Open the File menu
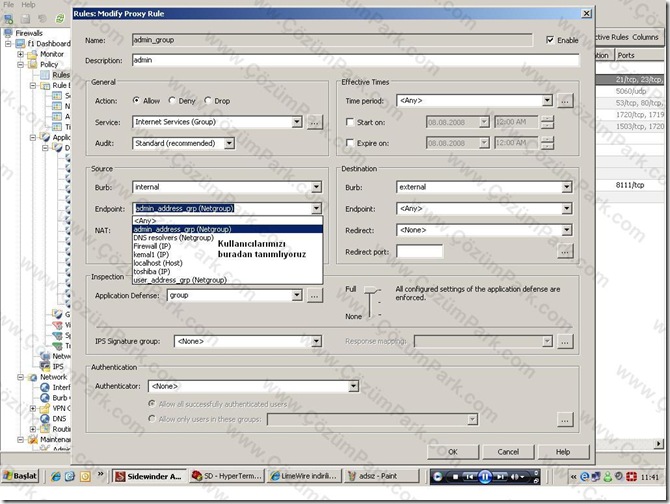 (9, 5)
